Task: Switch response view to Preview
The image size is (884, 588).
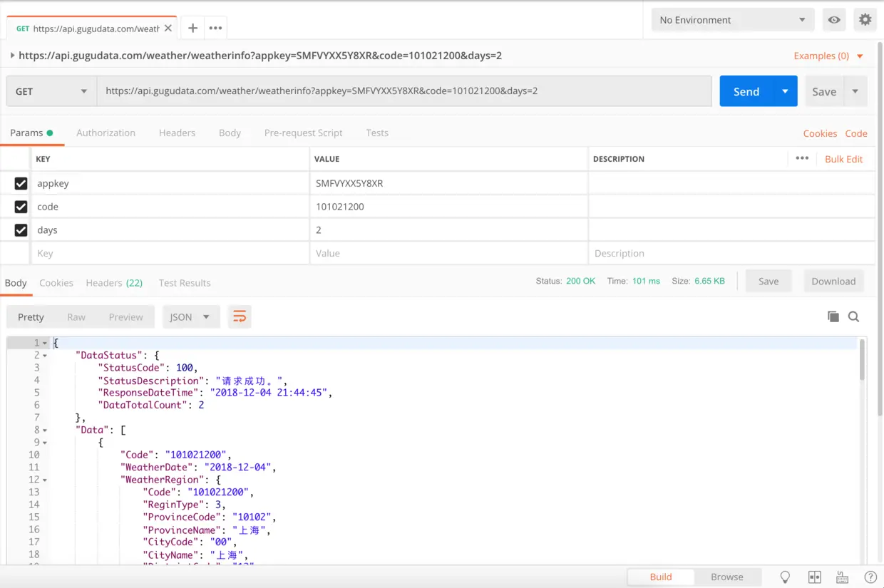Action: pos(125,316)
